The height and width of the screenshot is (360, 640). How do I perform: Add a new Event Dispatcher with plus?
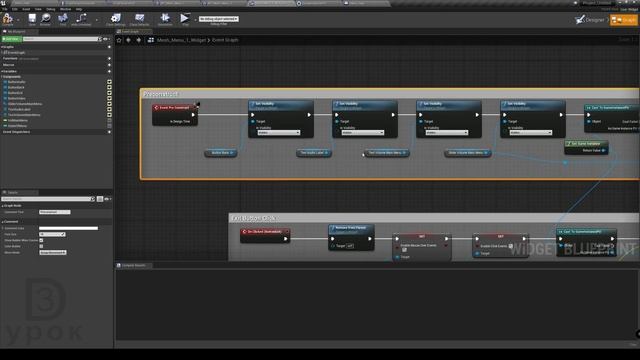click(109, 132)
